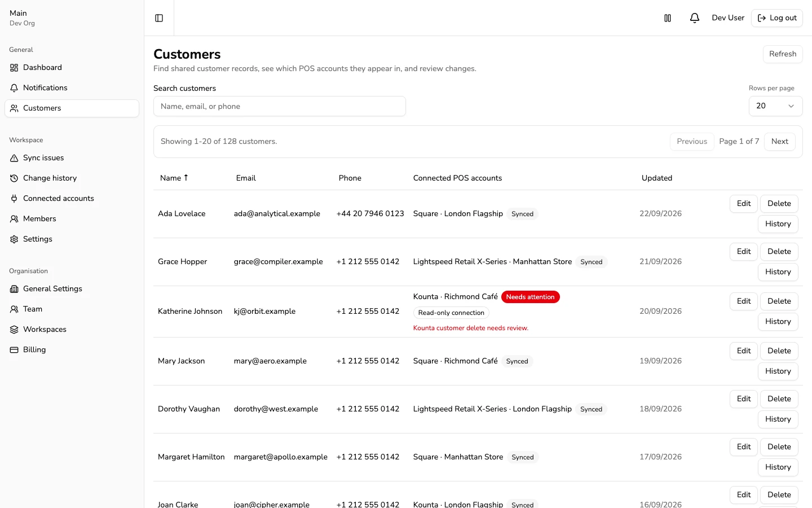Go to Next page of customers
Screen dimensions: 812x508
pyautogui.click(x=780, y=142)
